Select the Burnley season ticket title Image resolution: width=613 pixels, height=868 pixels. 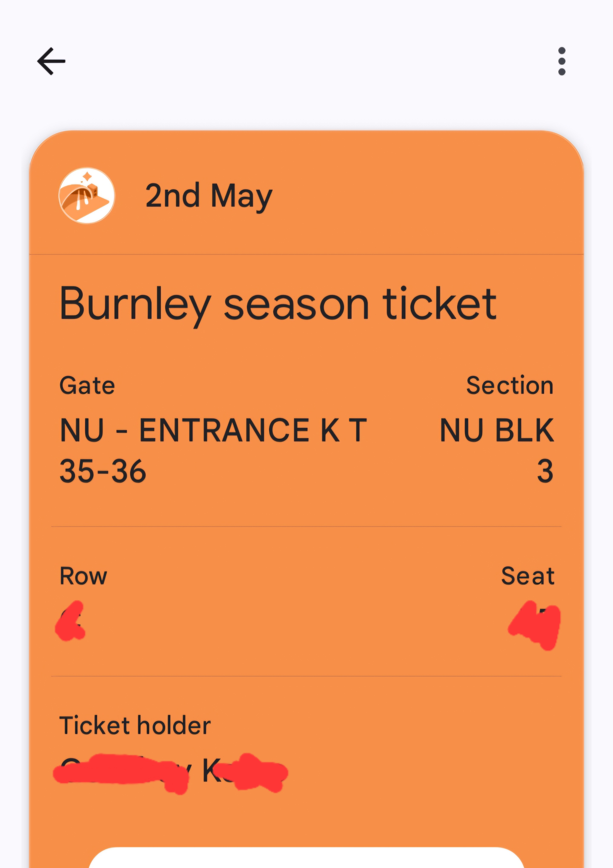[x=278, y=304]
